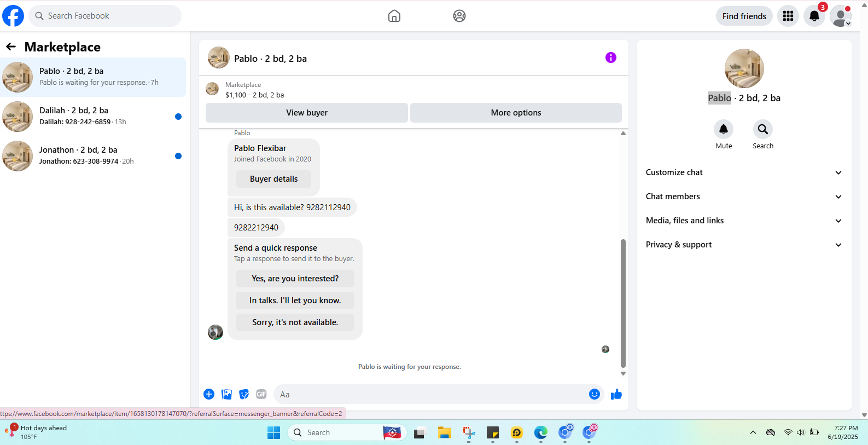This screenshot has width=868, height=445.
Task: Open File Explorer from taskbar
Action: [444, 432]
